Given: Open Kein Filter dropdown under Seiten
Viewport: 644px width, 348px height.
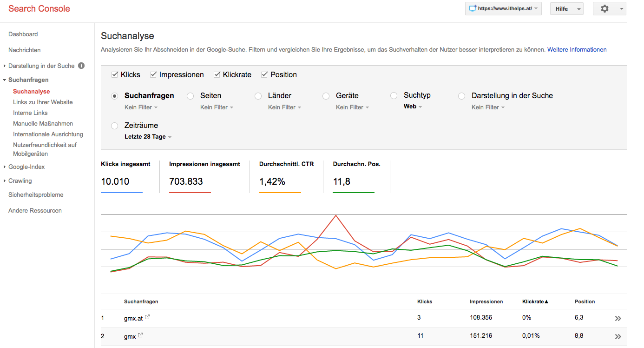Looking at the screenshot, I should [217, 107].
